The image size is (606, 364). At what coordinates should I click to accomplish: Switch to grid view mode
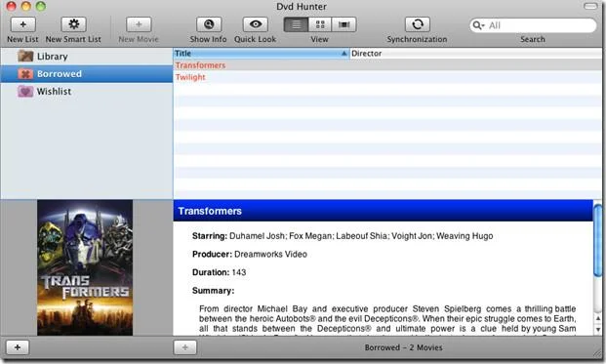(320, 24)
